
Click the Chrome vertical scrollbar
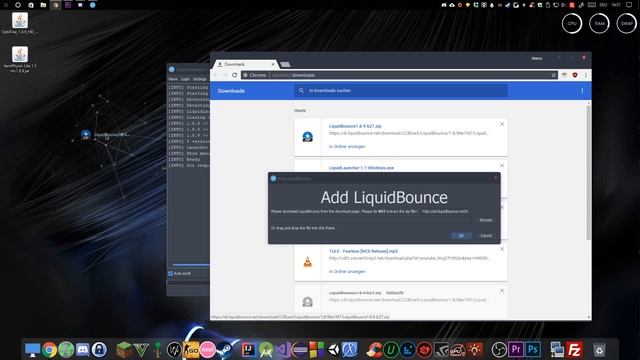[589, 173]
